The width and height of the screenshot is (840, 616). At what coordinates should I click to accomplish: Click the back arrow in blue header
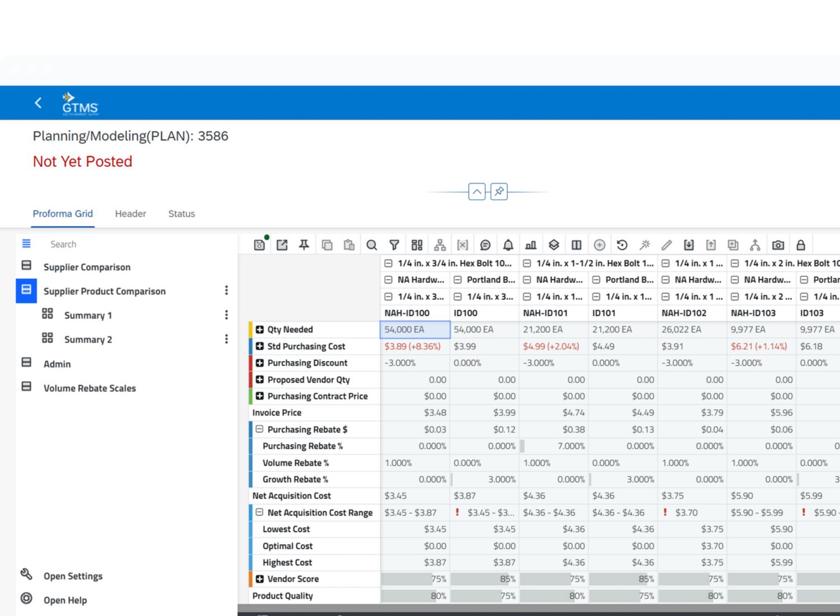point(38,103)
